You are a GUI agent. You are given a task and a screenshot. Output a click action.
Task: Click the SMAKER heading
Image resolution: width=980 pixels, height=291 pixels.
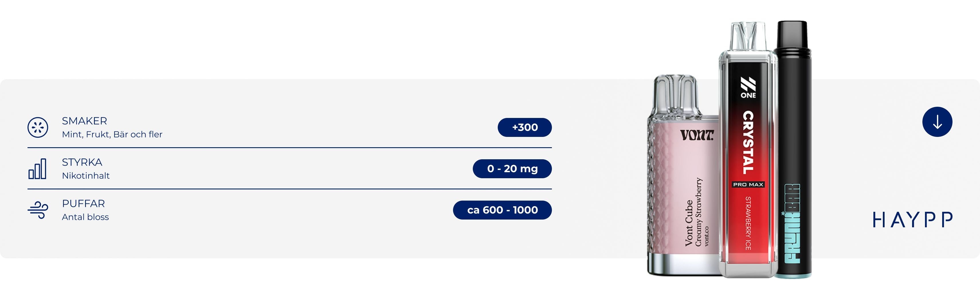(85, 121)
